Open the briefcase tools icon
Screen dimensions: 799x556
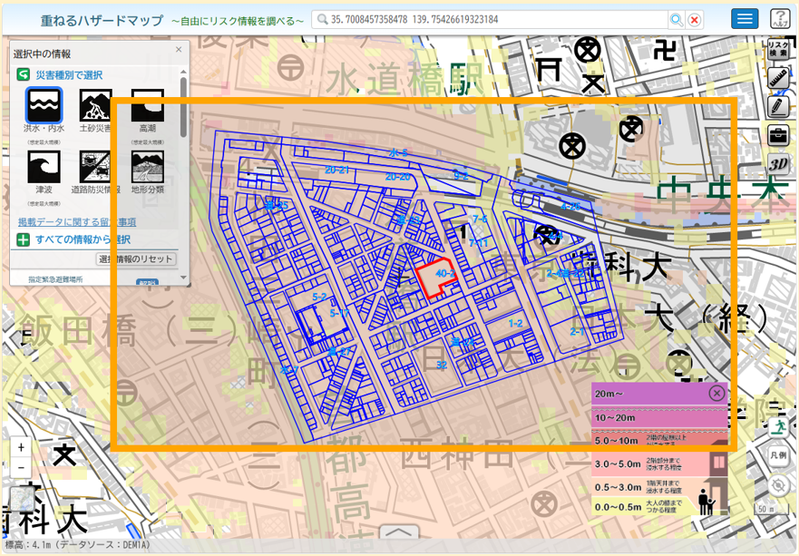[778, 135]
